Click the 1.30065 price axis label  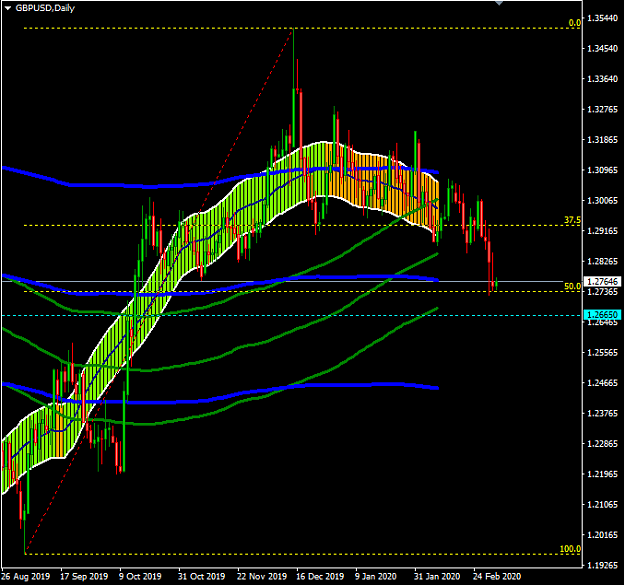point(603,200)
